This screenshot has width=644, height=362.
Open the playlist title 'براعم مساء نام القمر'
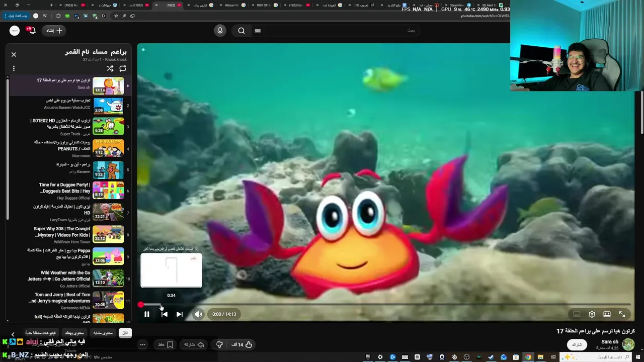click(96, 52)
